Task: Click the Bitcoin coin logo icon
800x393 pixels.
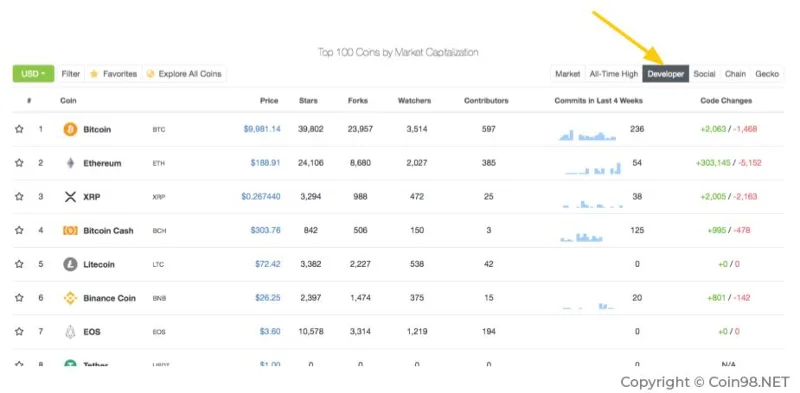Action: point(70,129)
